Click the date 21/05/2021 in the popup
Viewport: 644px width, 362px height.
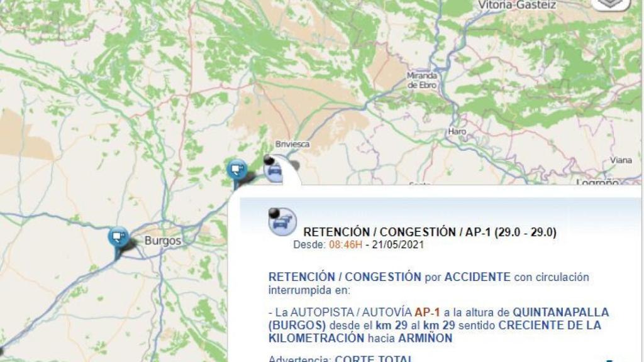point(398,244)
